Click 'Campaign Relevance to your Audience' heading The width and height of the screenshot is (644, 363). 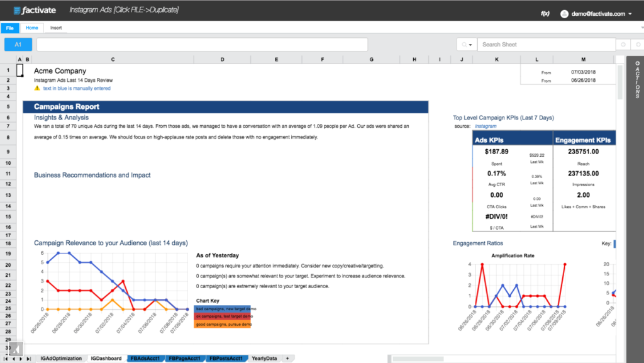(111, 243)
